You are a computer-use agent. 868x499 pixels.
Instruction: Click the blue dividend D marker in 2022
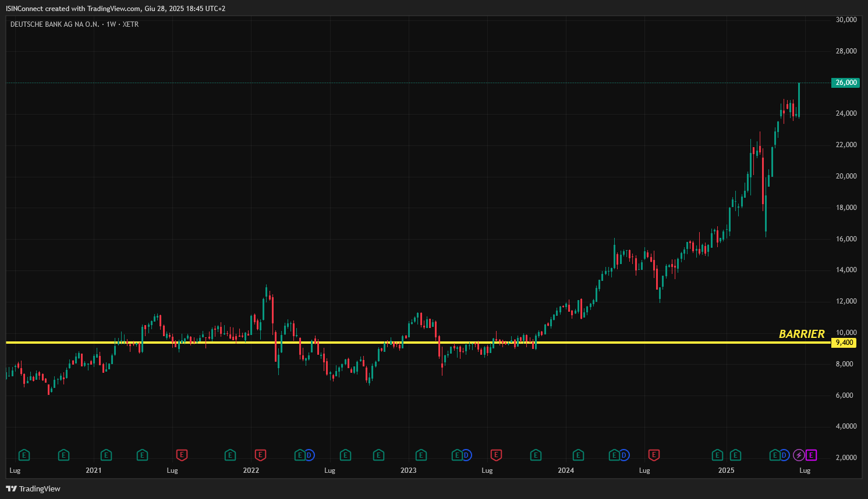[309, 455]
